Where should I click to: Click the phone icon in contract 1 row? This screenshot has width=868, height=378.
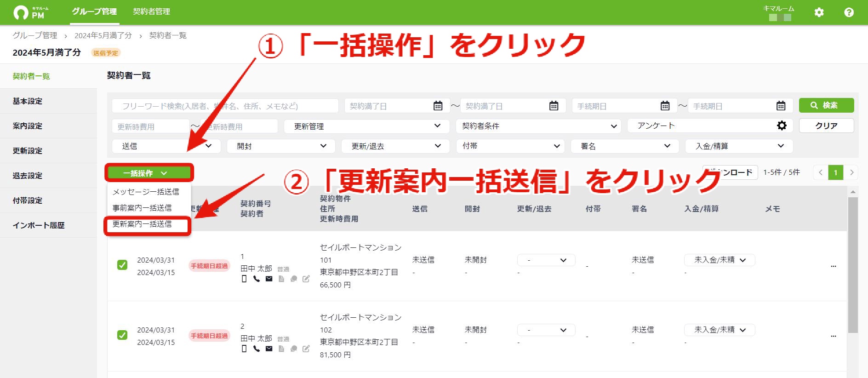pyautogui.click(x=257, y=279)
